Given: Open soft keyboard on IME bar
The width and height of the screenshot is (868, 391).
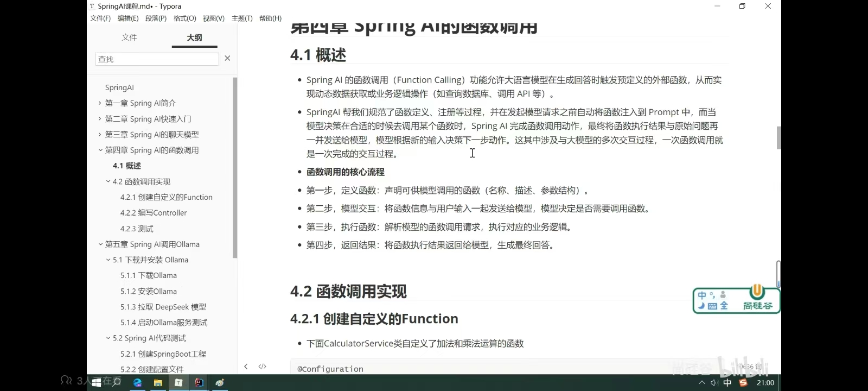Looking at the screenshot, I should pos(712,306).
